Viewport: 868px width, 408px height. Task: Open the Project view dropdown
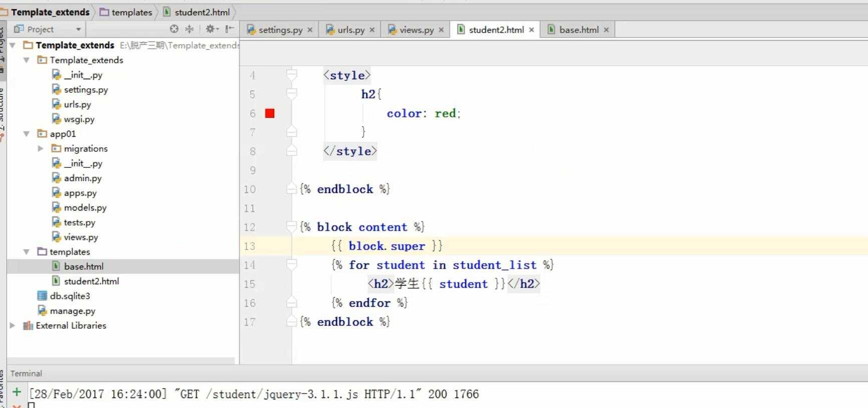[78, 30]
